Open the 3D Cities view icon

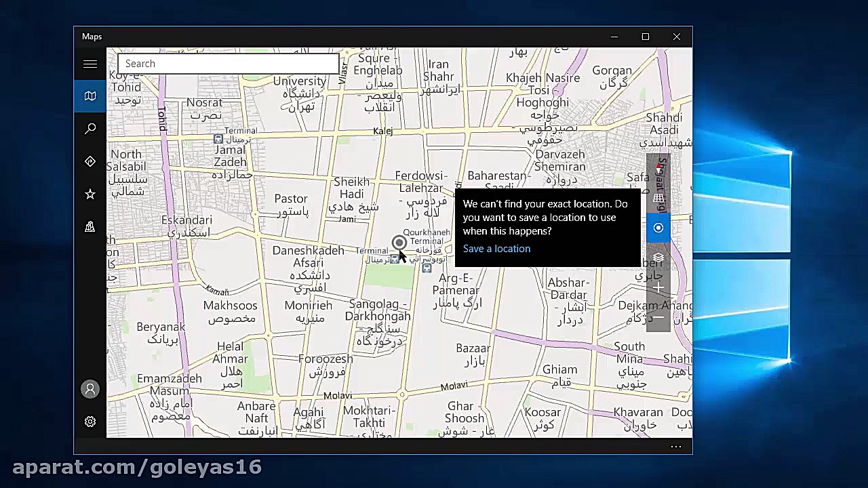[90, 227]
